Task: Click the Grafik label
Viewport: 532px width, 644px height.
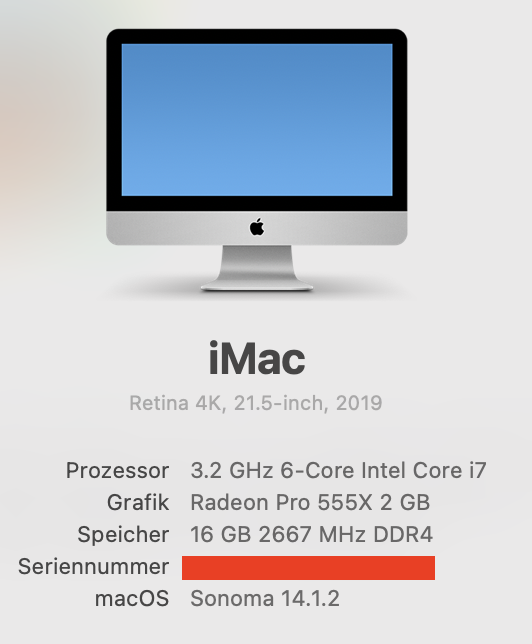Action: (138, 502)
